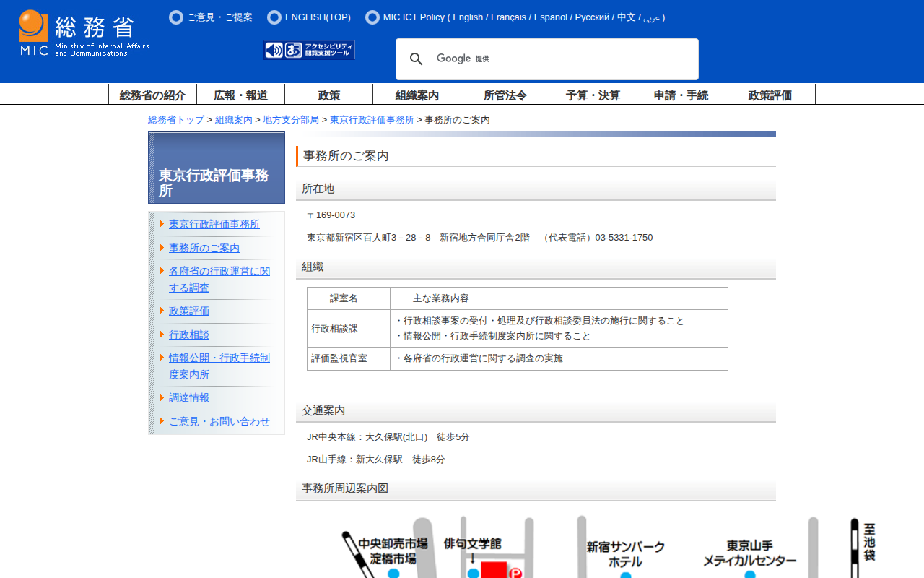This screenshot has width=924, height=578.
Task: Open the 予算・決算 menu item
Action: point(593,95)
